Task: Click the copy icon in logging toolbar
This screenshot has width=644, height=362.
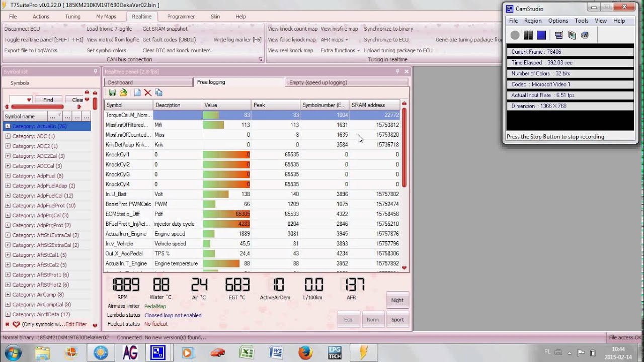Action: (158, 93)
